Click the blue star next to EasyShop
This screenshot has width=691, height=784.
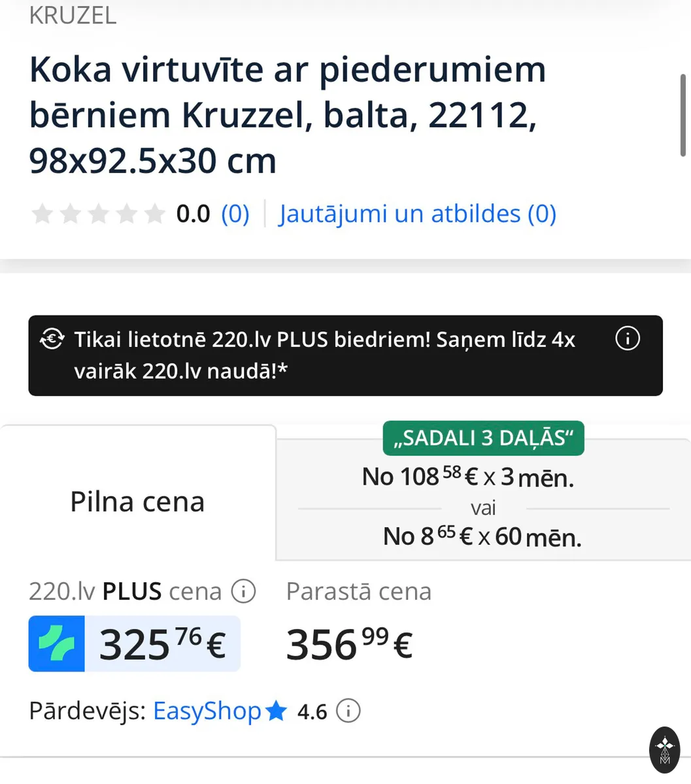(x=277, y=710)
